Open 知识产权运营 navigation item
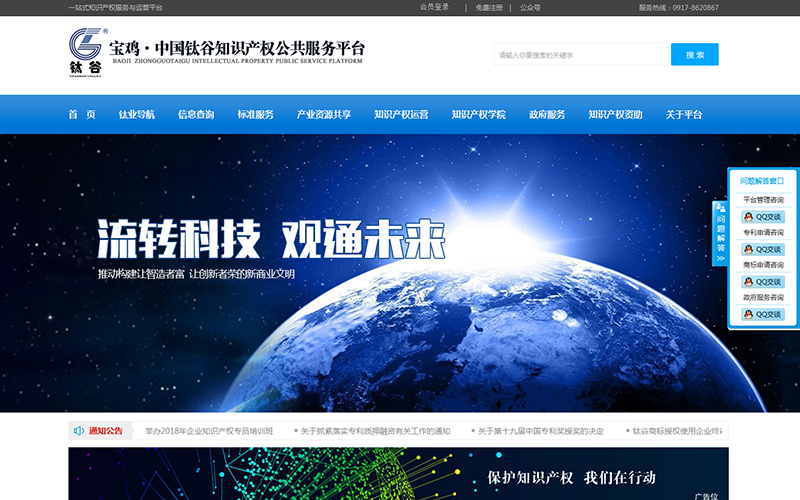 [402, 115]
